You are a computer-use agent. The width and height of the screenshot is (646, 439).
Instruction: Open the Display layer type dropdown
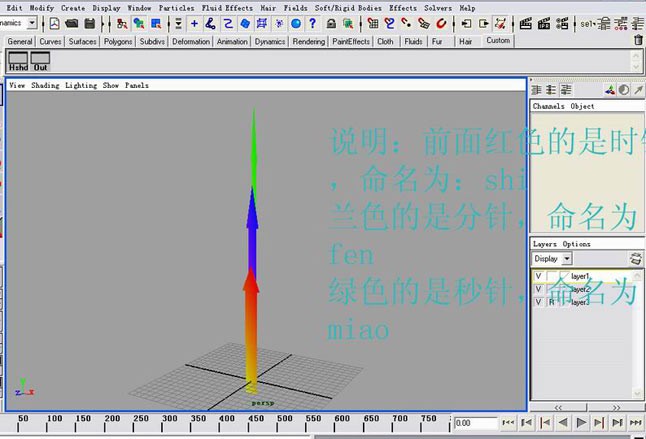coord(552,259)
